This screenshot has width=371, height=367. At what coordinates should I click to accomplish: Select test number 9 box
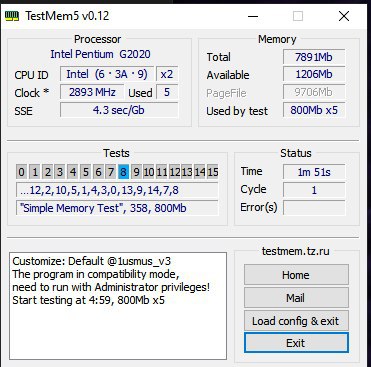click(x=136, y=172)
